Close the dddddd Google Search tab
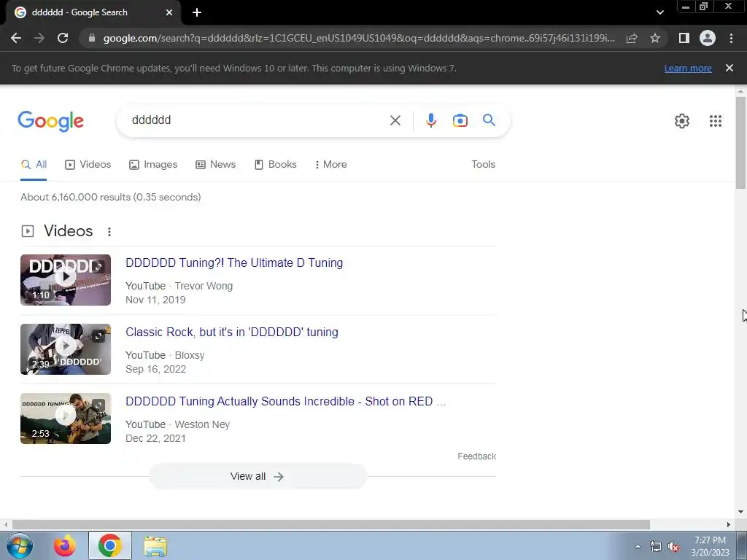The width and height of the screenshot is (747, 560). tap(169, 12)
